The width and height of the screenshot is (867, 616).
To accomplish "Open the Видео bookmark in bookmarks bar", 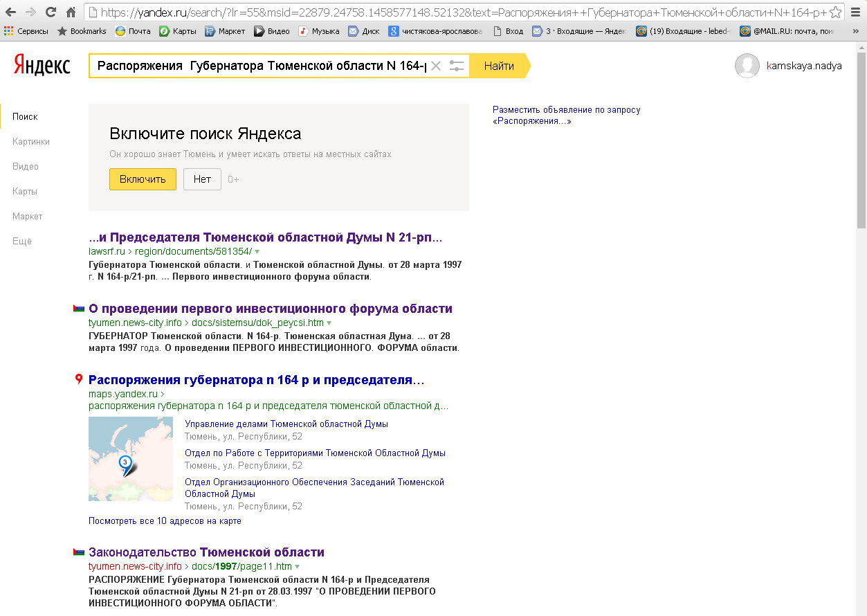I will coord(272,31).
